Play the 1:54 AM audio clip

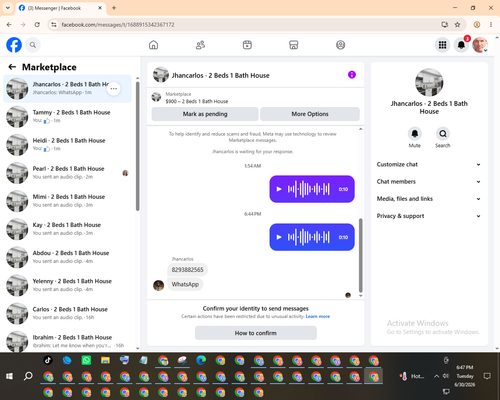(279, 189)
